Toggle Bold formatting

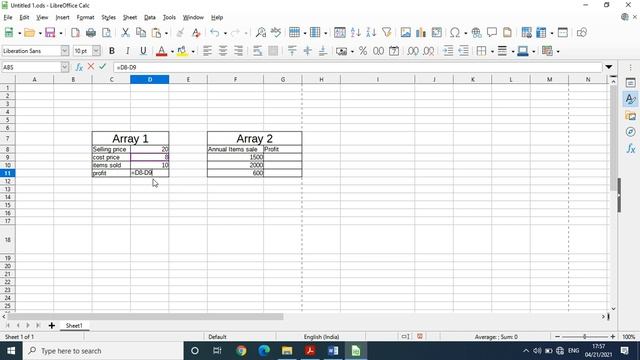click(x=111, y=51)
